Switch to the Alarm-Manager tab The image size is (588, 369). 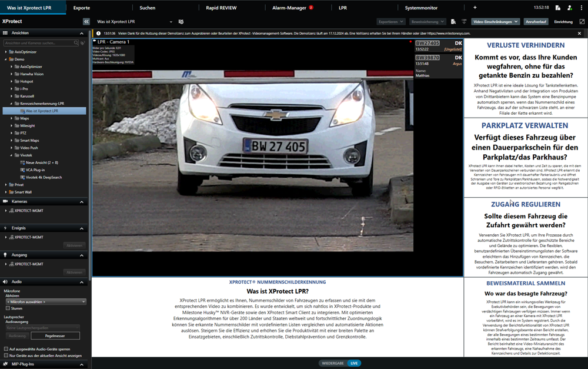coord(289,8)
